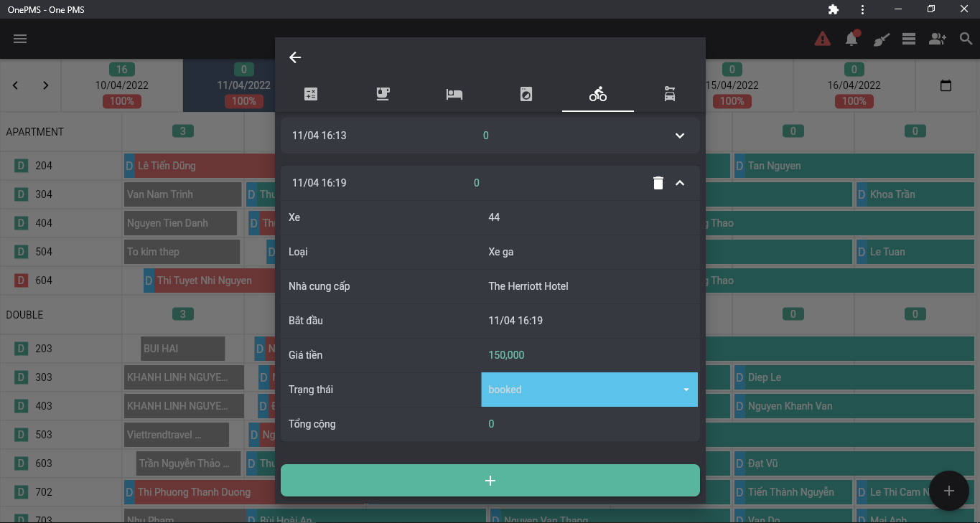This screenshot has height=523, width=980.
Task: Open the hamburger navigation menu
Action: (20, 39)
